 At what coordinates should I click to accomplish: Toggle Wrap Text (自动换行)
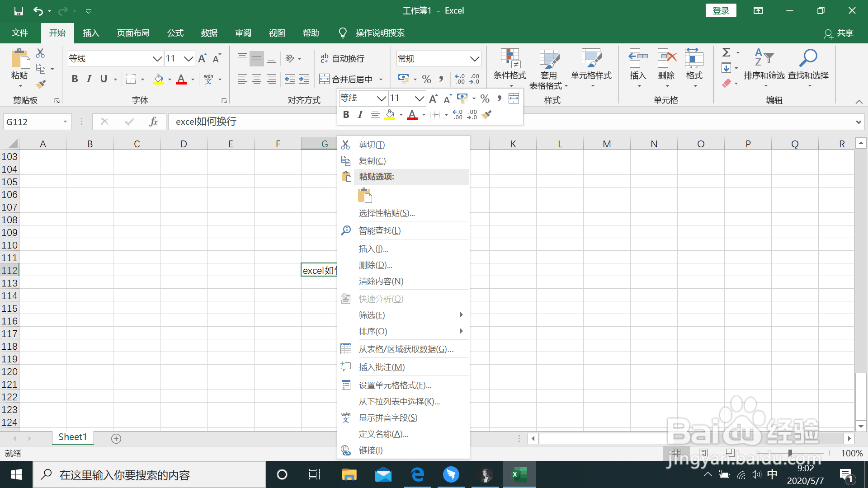(x=342, y=58)
